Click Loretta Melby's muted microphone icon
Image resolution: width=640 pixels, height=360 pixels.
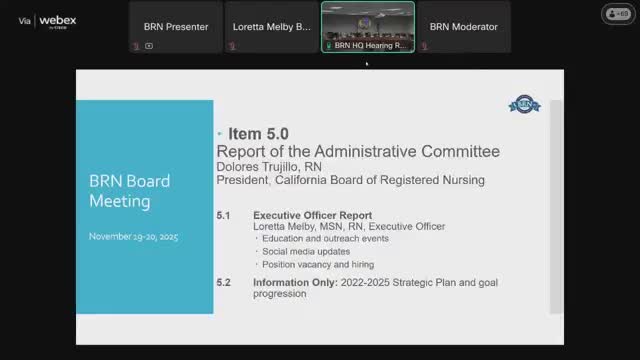232,46
